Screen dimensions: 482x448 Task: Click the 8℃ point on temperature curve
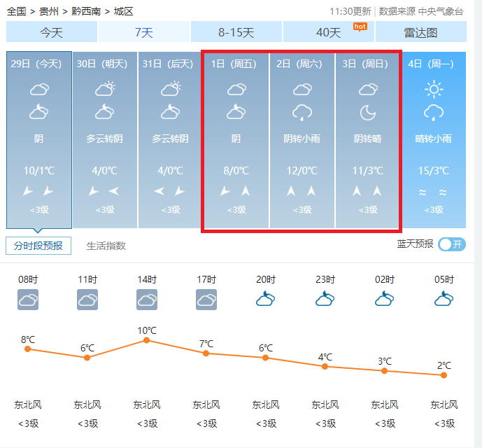coord(28,349)
